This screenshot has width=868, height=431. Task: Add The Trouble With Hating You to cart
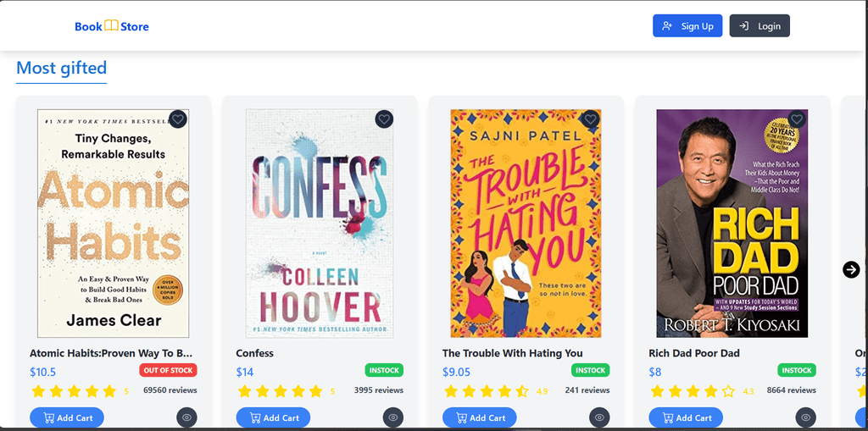(x=480, y=417)
